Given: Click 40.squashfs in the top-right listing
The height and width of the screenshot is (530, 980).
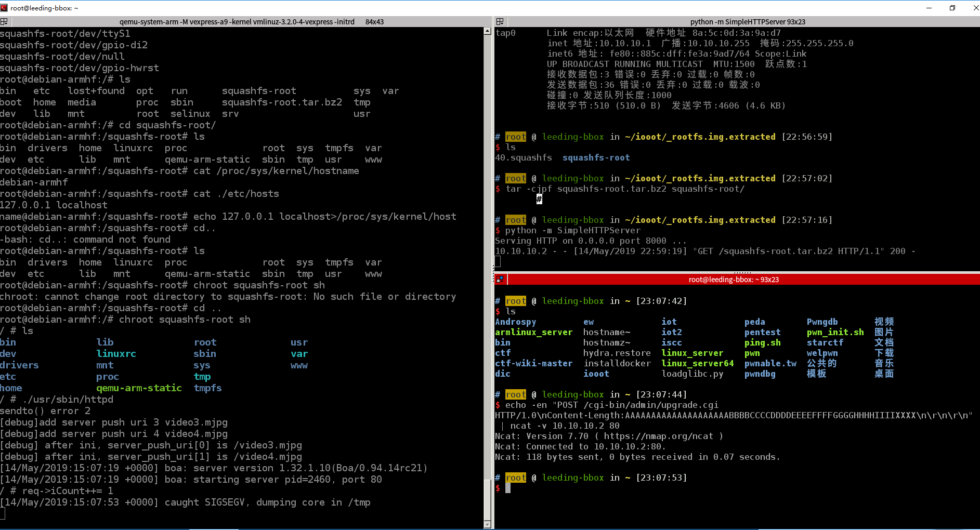Looking at the screenshot, I should 524,157.
